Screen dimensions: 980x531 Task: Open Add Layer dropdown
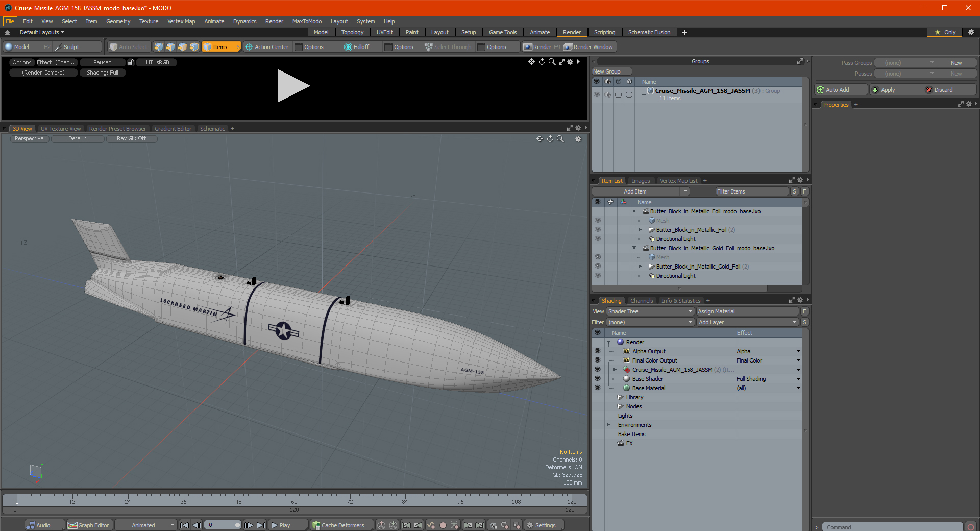[747, 322]
